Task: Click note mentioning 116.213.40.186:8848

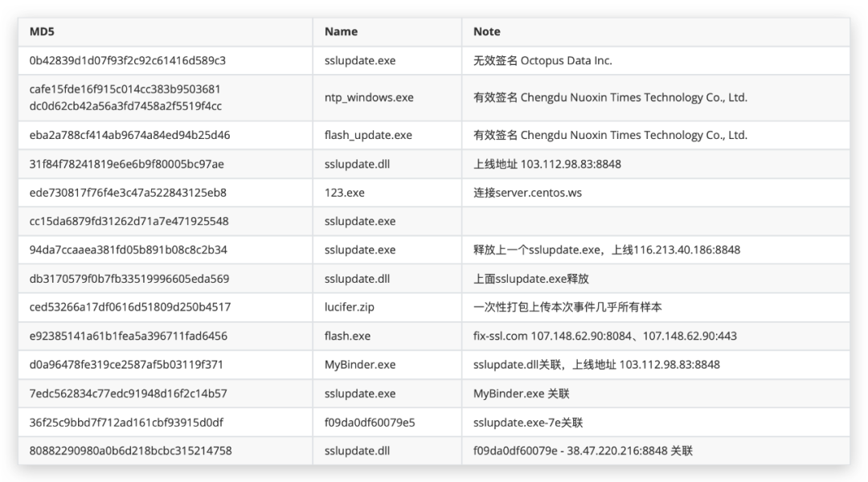Action: point(607,250)
